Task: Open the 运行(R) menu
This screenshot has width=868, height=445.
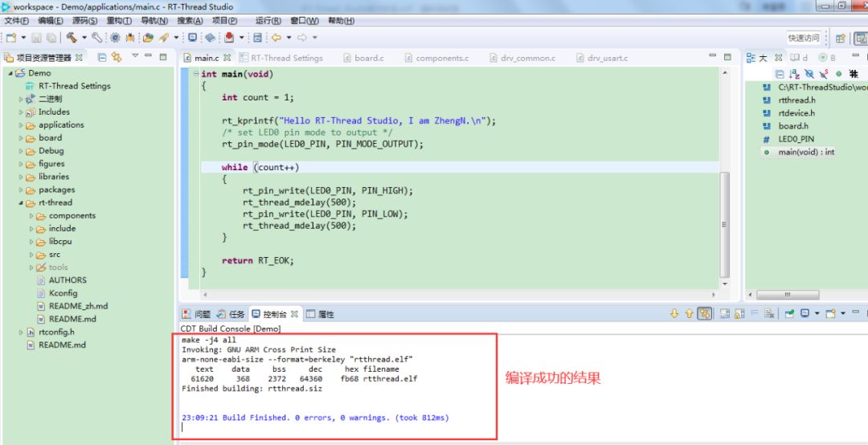Action: [268, 20]
